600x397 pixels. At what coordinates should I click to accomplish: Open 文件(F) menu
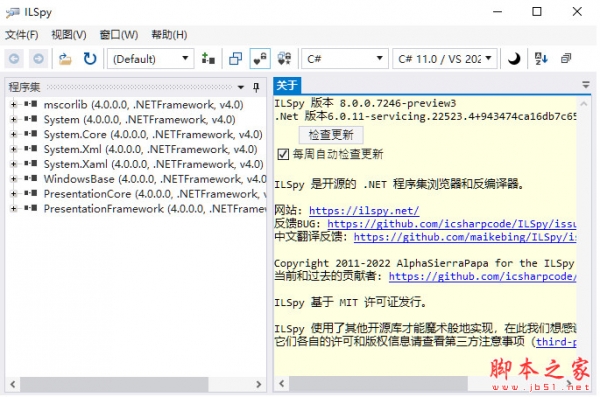click(x=22, y=35)
